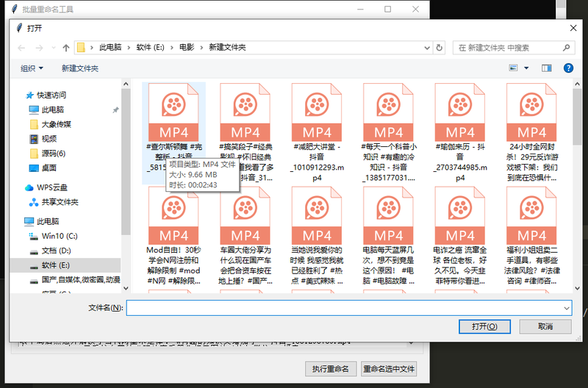Click navigation pane scroll down arrow

[126, 288]
